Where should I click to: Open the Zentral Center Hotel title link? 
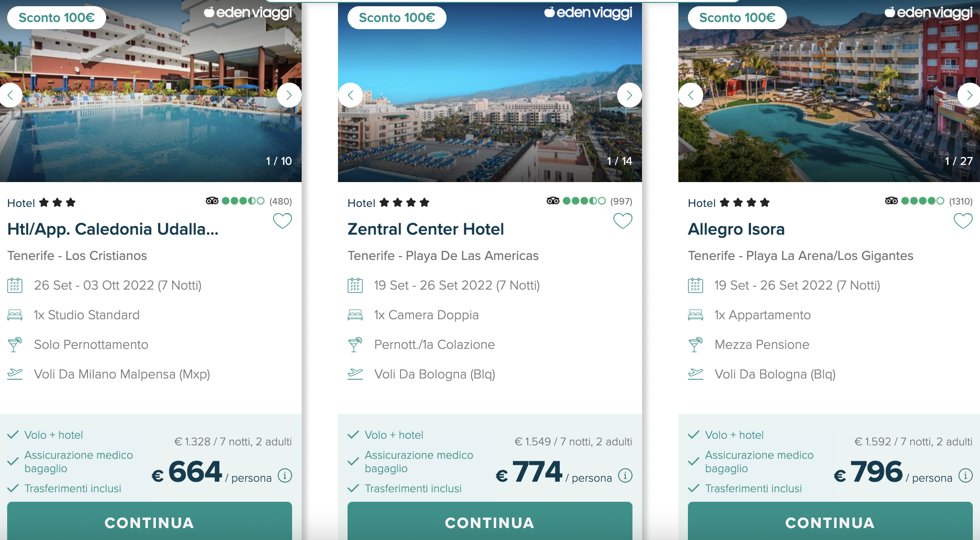point(425,229)
